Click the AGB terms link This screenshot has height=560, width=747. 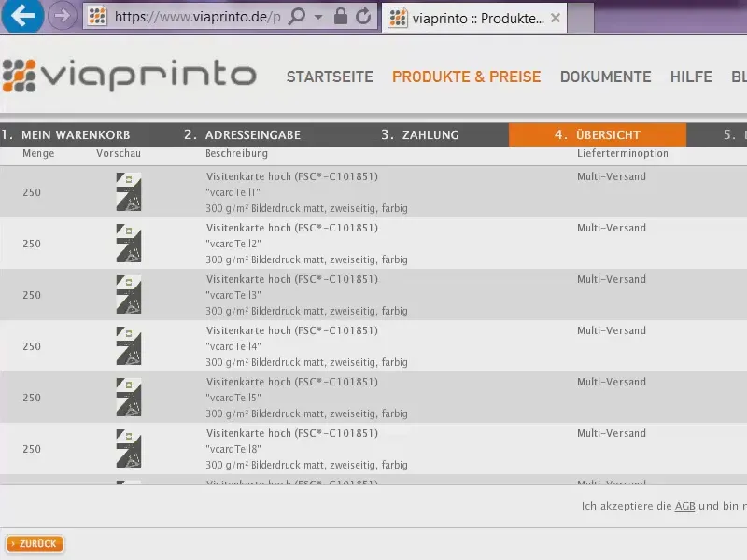click(685, 506)
